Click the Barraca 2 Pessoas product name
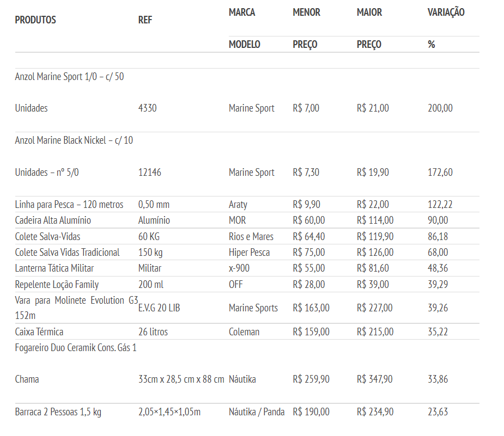The width and height of the screenshot is (504, 436). pyautogui.click(x=58, y=412)
